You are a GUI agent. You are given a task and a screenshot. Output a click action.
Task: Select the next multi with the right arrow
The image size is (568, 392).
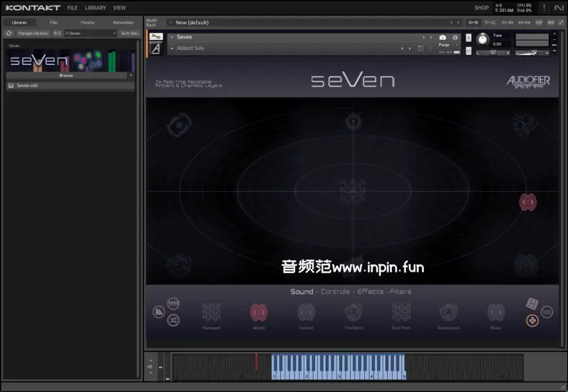458,23
